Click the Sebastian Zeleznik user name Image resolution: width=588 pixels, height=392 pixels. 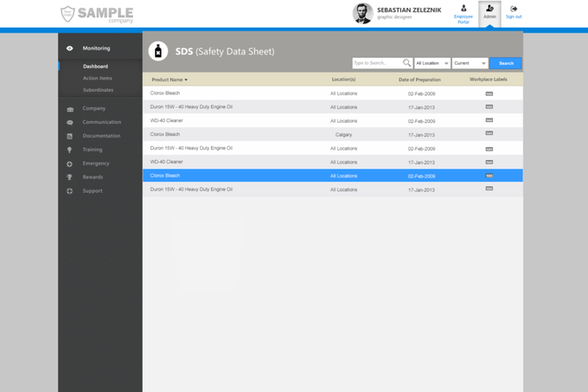[409, 10]
